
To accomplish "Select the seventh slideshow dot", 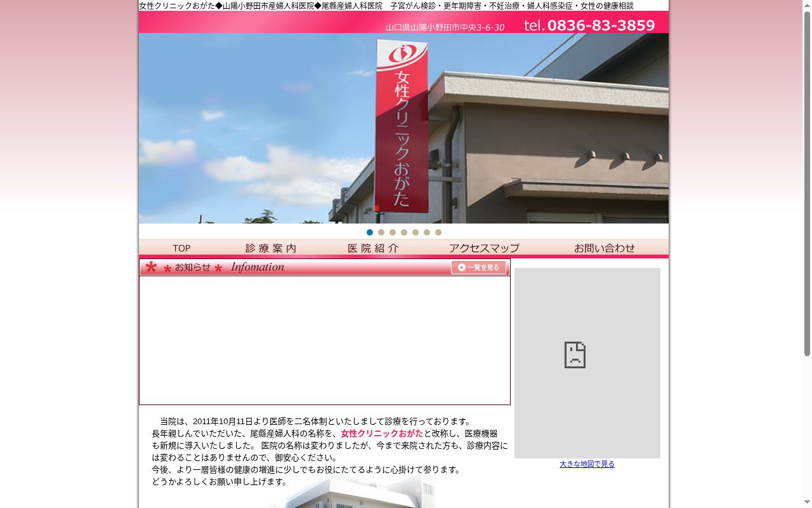I will click(438, 232).
